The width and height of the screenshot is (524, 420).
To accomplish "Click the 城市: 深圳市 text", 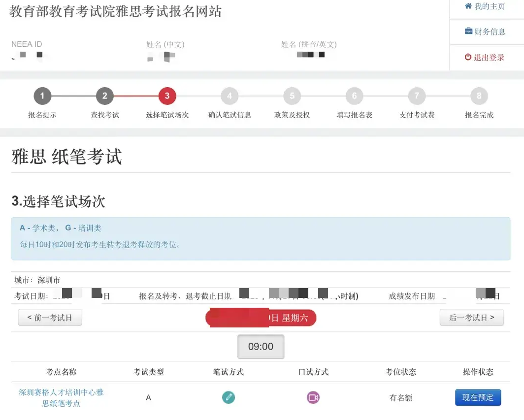I will 37,280.
